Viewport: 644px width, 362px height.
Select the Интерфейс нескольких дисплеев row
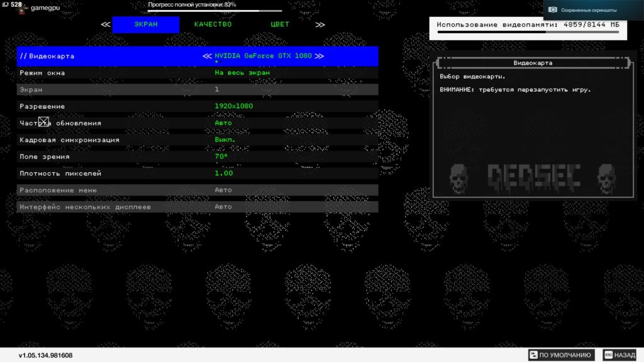click(x=197, y=207)
